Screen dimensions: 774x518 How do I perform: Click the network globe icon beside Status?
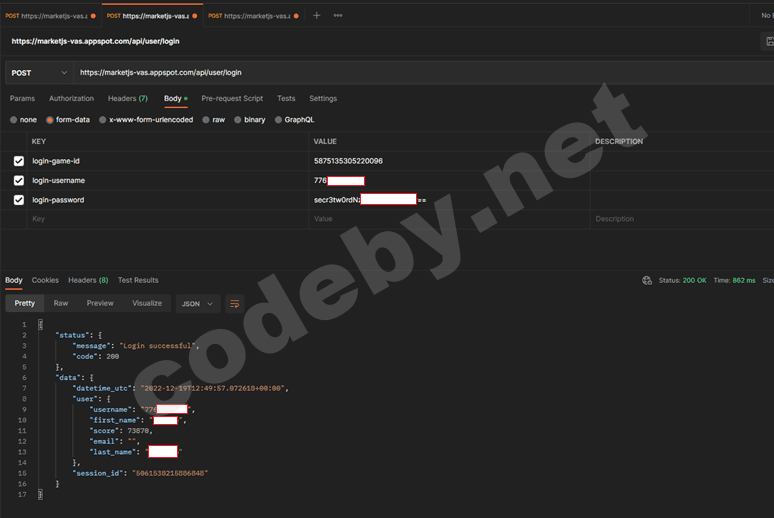647,280
